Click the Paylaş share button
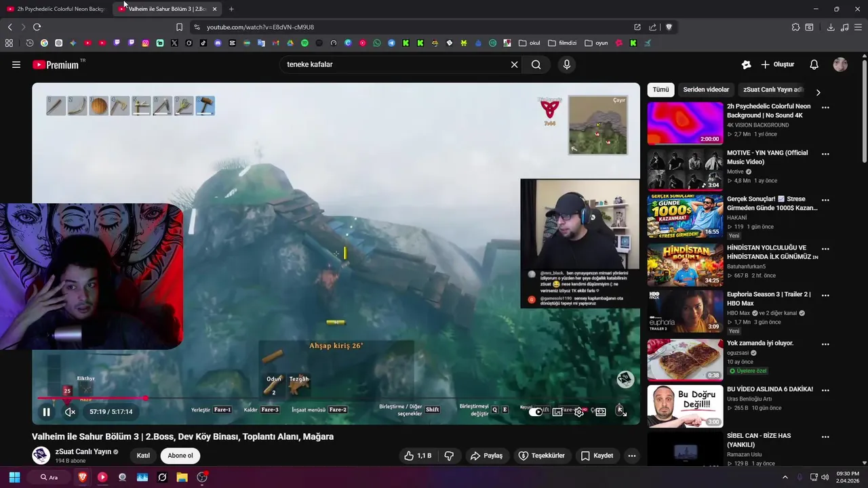This screenshot has height=488, width=868. click(486, 455)
